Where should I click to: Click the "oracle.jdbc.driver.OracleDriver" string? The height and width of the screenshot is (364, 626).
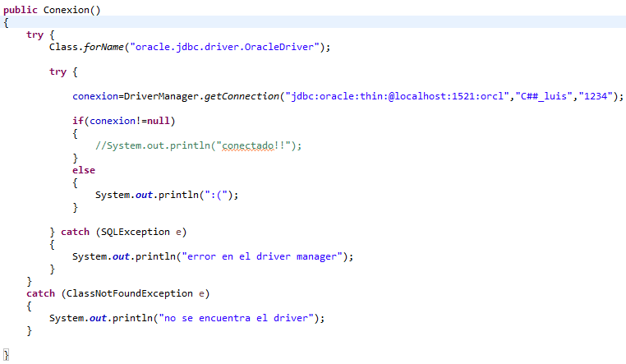coord(225,47)
